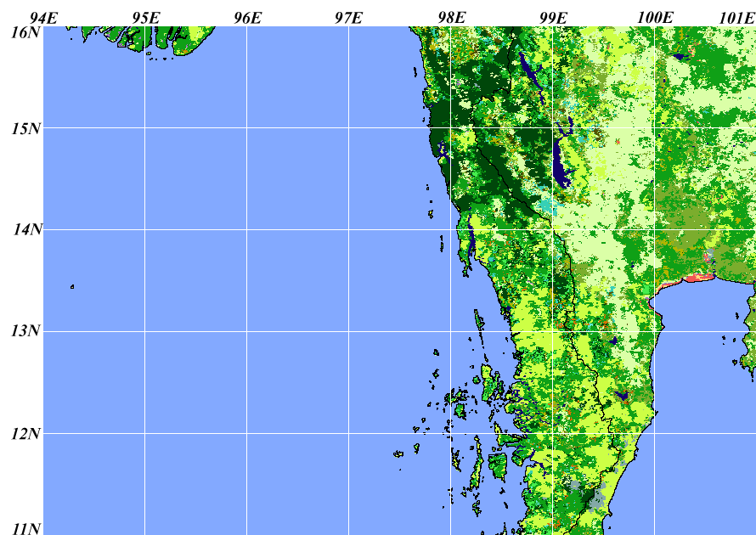Click the 14N latitude label

[x=27, y=229]
